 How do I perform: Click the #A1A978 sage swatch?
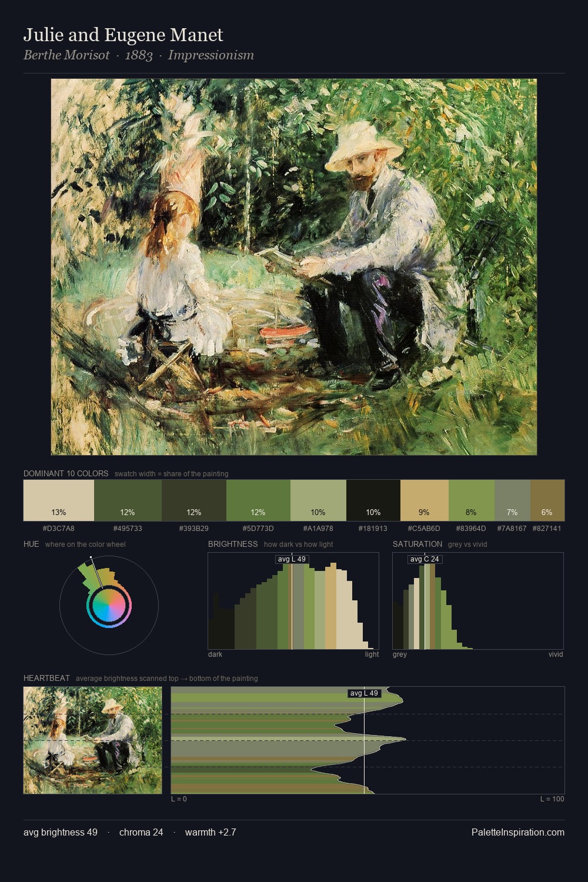pos(318,500)
